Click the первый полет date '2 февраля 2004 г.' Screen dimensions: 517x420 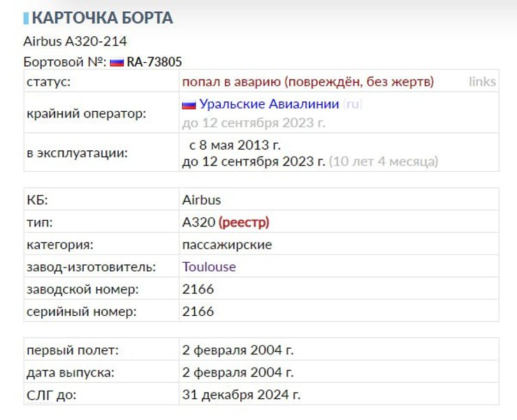click(238, 350)
